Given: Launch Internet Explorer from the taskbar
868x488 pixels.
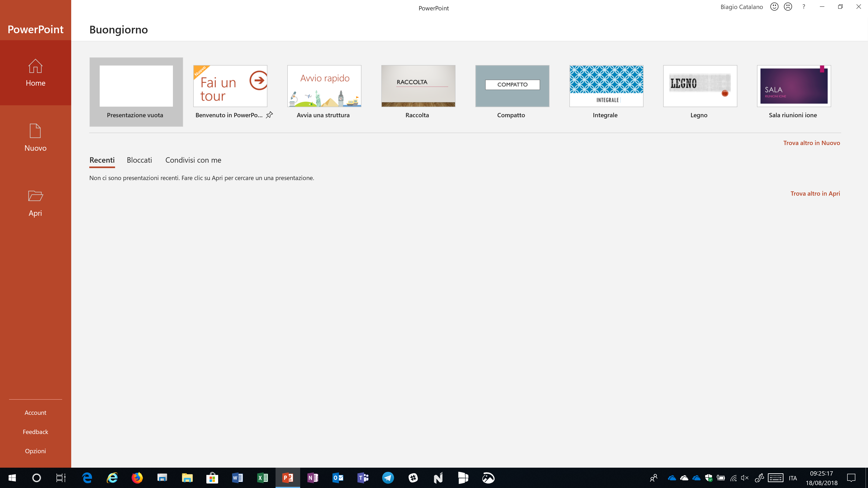Looking at the screenshot, I should point(112,478).
